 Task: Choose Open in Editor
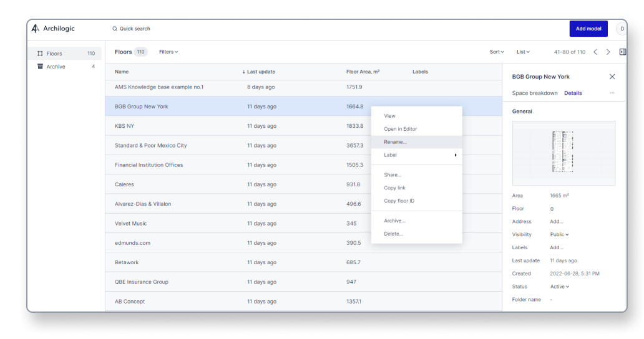tap(416, 129)
